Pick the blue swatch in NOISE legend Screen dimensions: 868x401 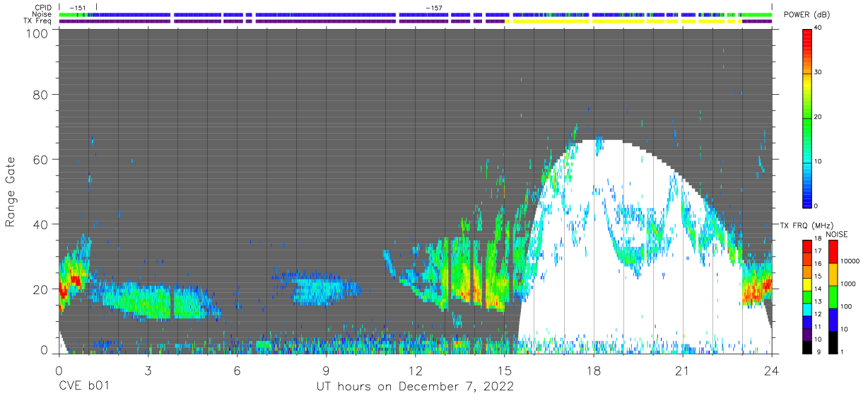(x=833, y=318)
